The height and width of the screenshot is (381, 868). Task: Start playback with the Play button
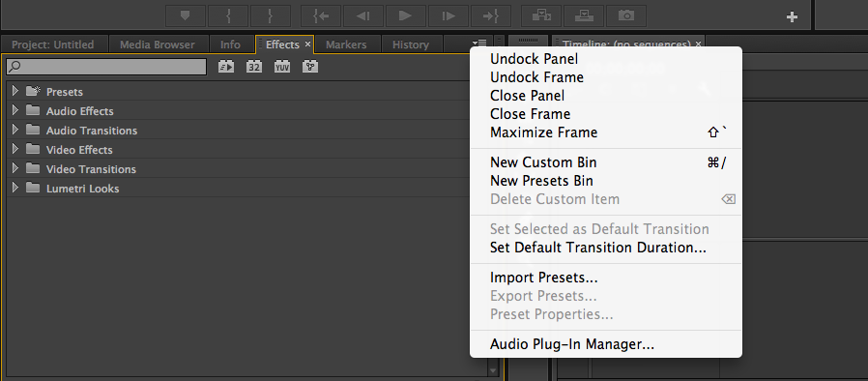click(406, 16)
